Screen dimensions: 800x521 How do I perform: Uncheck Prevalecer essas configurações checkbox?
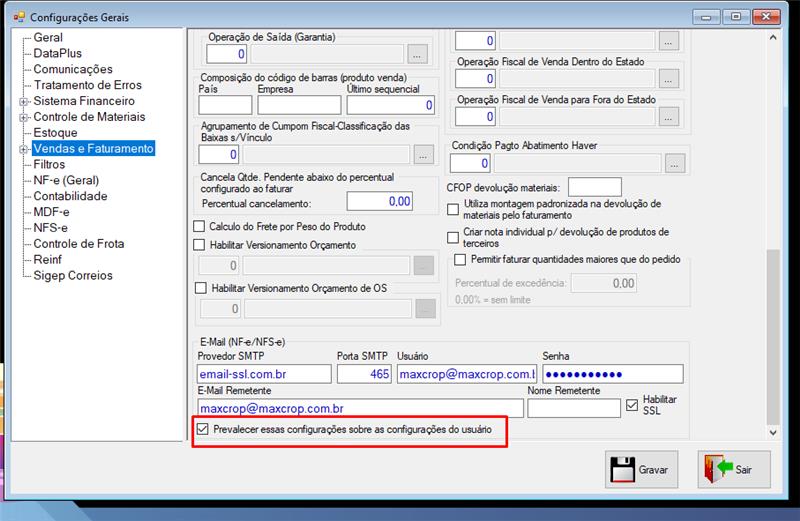[203, 429]
